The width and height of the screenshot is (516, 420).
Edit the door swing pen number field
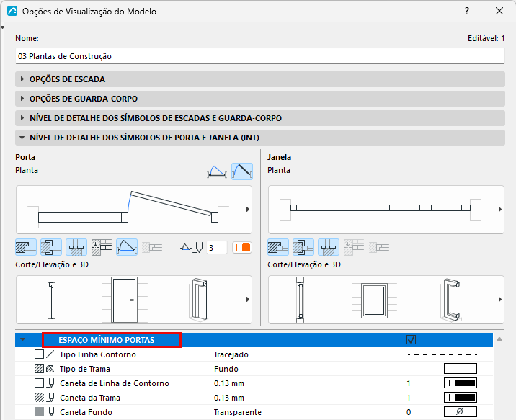pos(217,247)
